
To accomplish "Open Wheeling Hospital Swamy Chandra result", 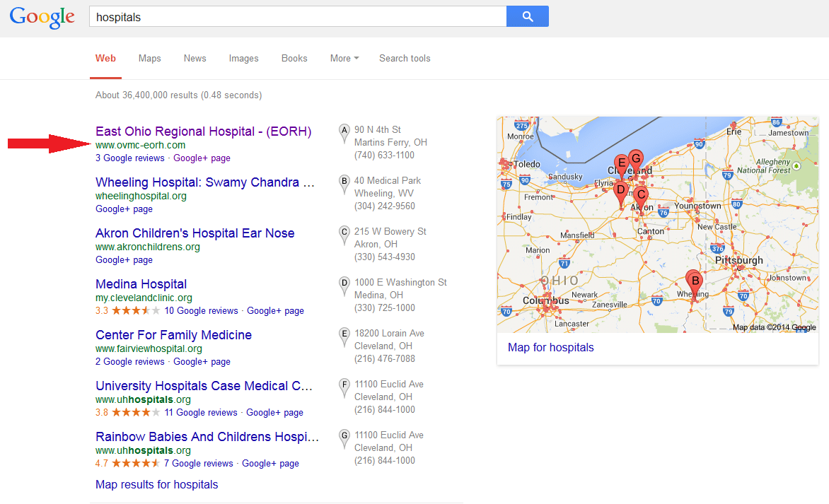I will (205, 182).
